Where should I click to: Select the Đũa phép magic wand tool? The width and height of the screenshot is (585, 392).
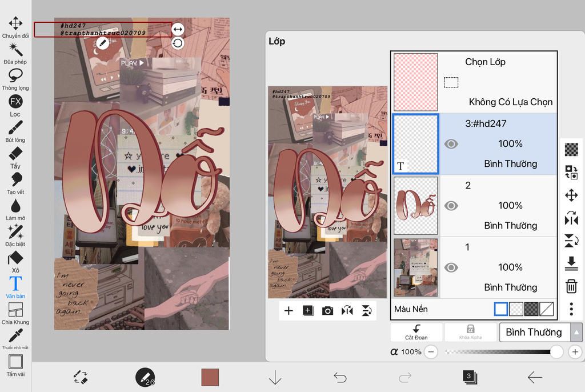point(15,53)
